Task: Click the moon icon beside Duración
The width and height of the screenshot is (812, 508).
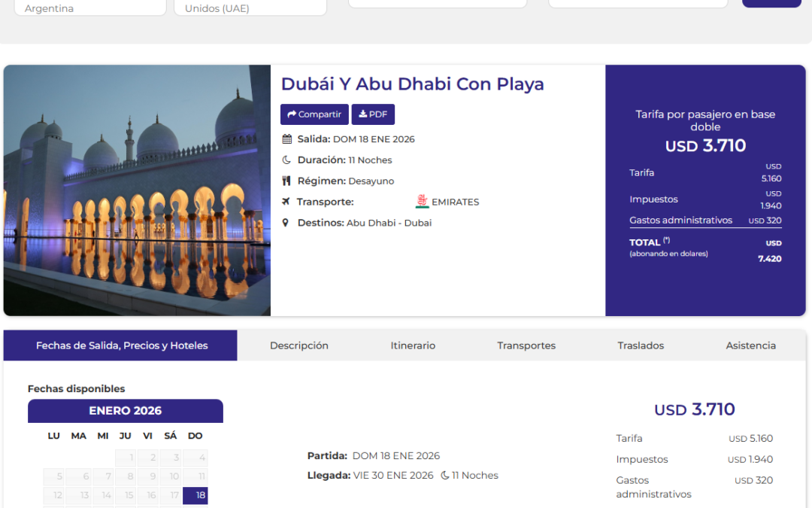Action: click(286, 160)
